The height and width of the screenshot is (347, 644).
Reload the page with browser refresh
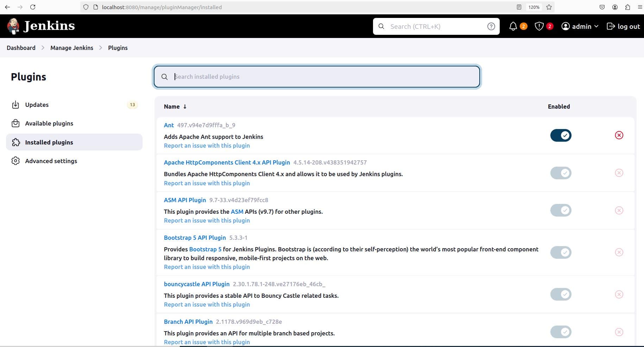coord(33,7)
